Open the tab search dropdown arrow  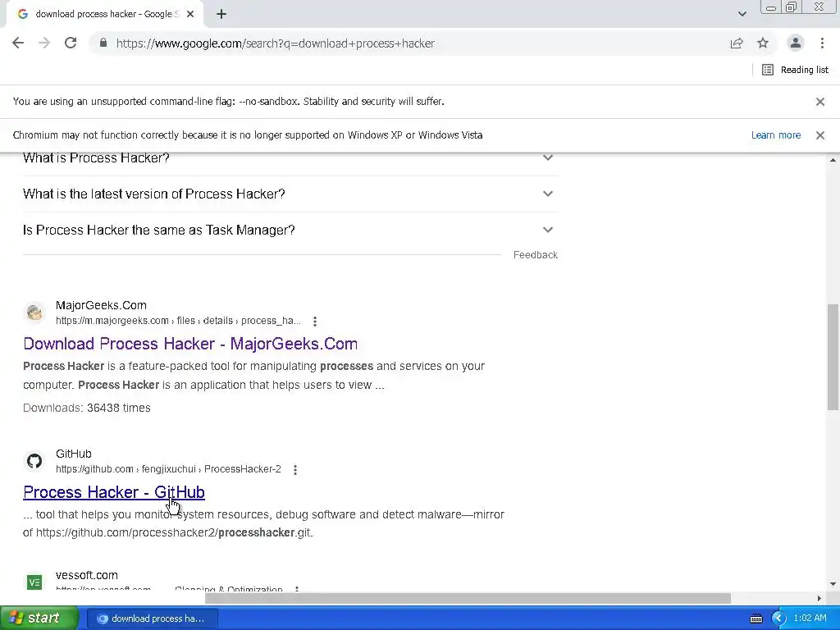coord(742,15)
